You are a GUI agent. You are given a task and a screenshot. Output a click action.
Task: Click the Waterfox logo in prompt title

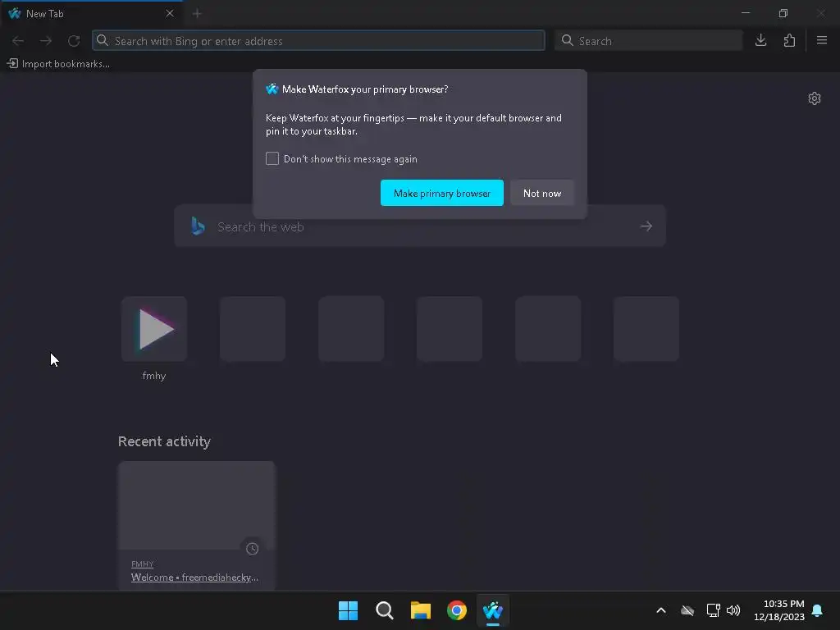[x=272, y=89]
